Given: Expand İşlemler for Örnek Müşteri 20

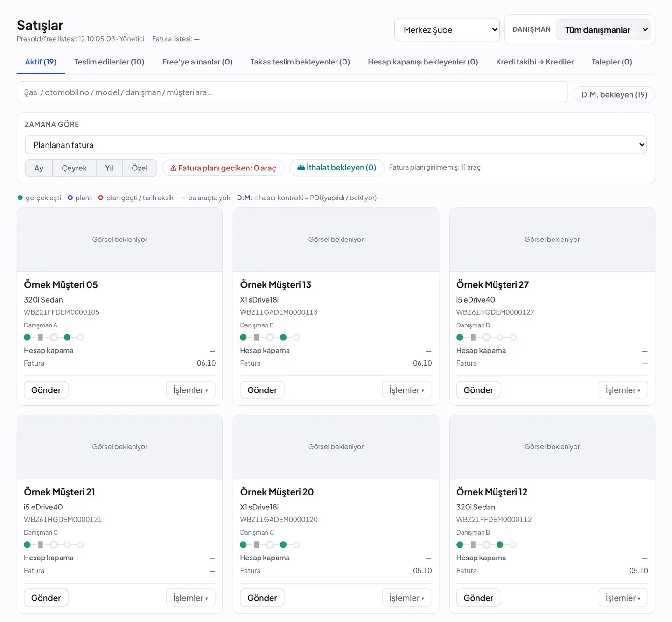Looking at the screenshot, I should tap(407, 598).
